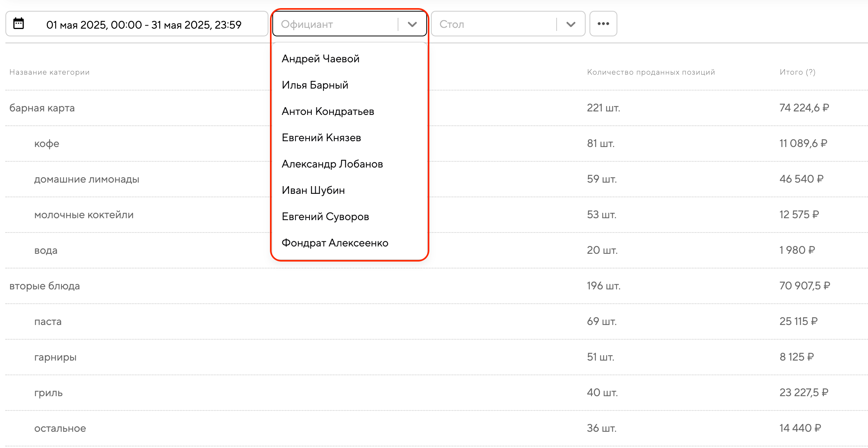Choose Евгений Князев from the list

point(321,138)
